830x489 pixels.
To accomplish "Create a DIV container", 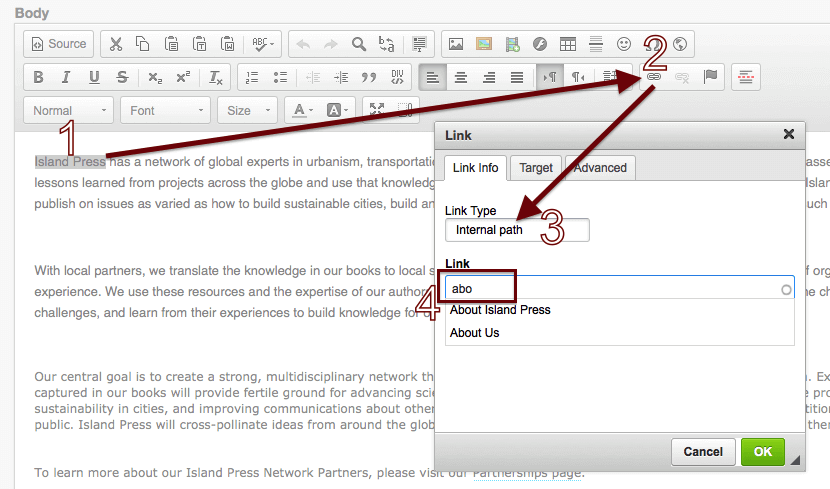I will coord(397,77).
